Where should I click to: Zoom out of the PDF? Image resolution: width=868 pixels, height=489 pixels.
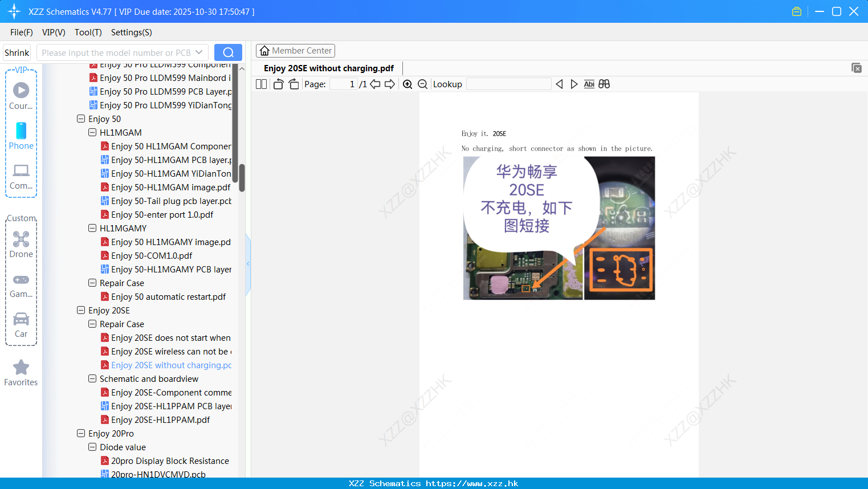(422, 84)
